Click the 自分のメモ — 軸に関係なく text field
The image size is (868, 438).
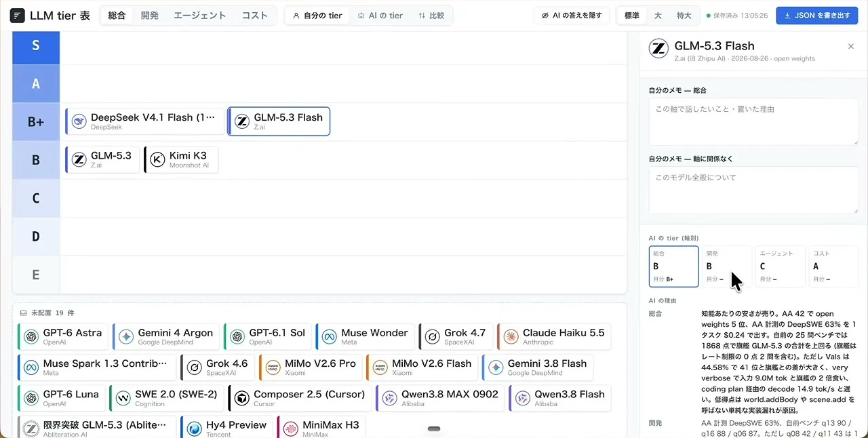pos(753,190)
